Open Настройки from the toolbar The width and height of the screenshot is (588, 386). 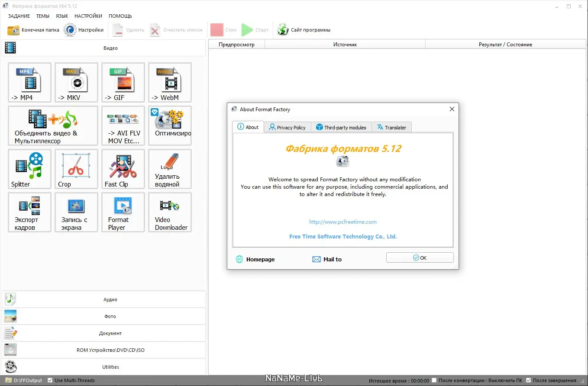tap(84, 30)
